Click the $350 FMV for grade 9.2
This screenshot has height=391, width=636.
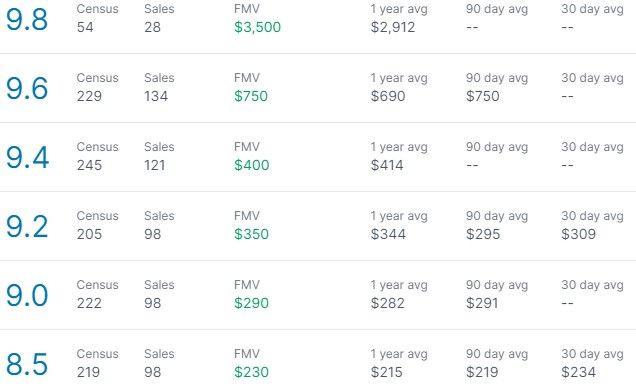tap(251, 234)
